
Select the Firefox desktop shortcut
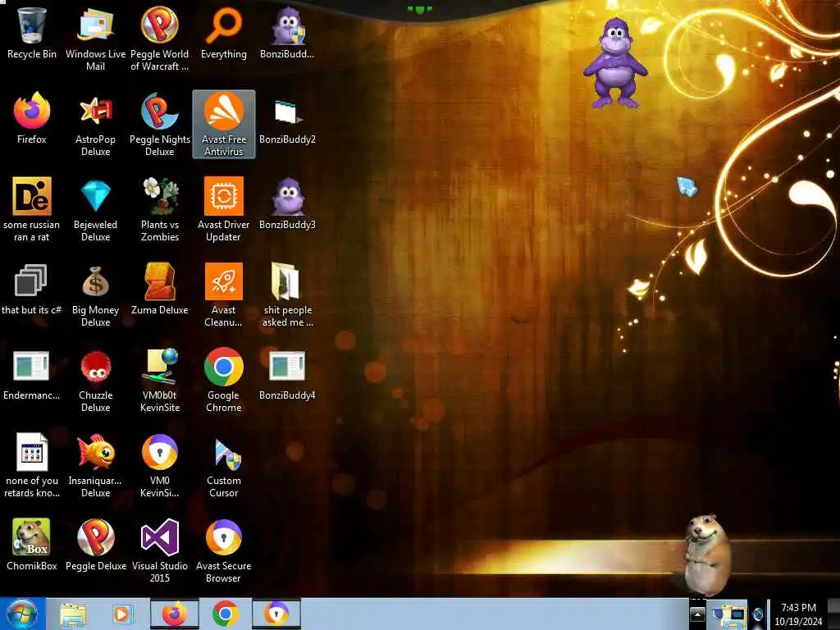(32, 119)
